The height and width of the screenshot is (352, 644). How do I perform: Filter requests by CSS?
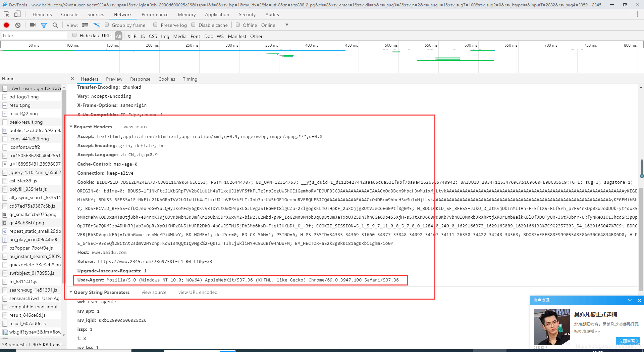pos(153,36)
